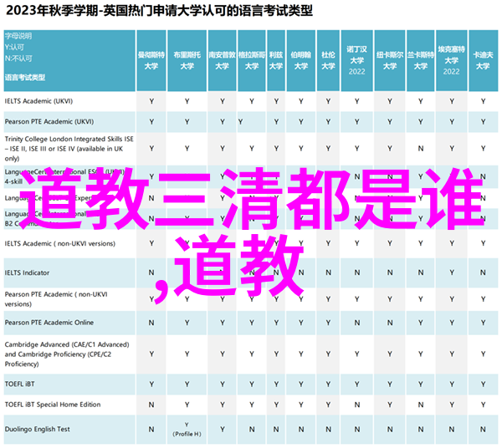Click the Y for Manchester in TOEFL iBT row

click(x=151, y=384)
